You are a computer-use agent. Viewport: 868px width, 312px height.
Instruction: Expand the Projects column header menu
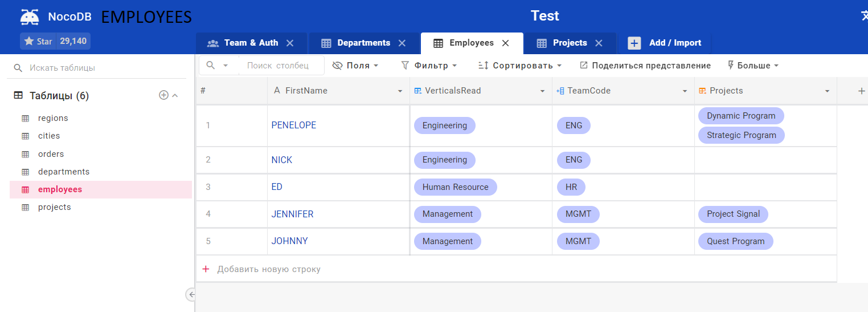tap(827, 91)
